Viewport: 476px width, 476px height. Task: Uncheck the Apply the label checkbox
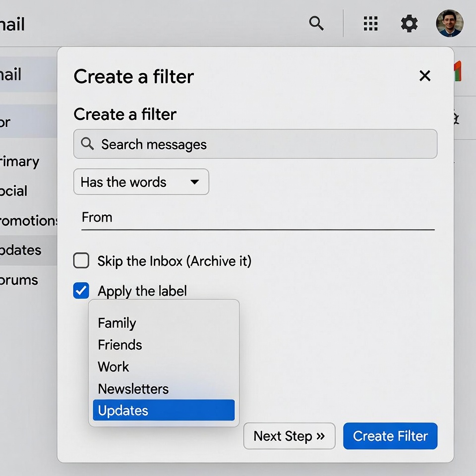(81, 291)
